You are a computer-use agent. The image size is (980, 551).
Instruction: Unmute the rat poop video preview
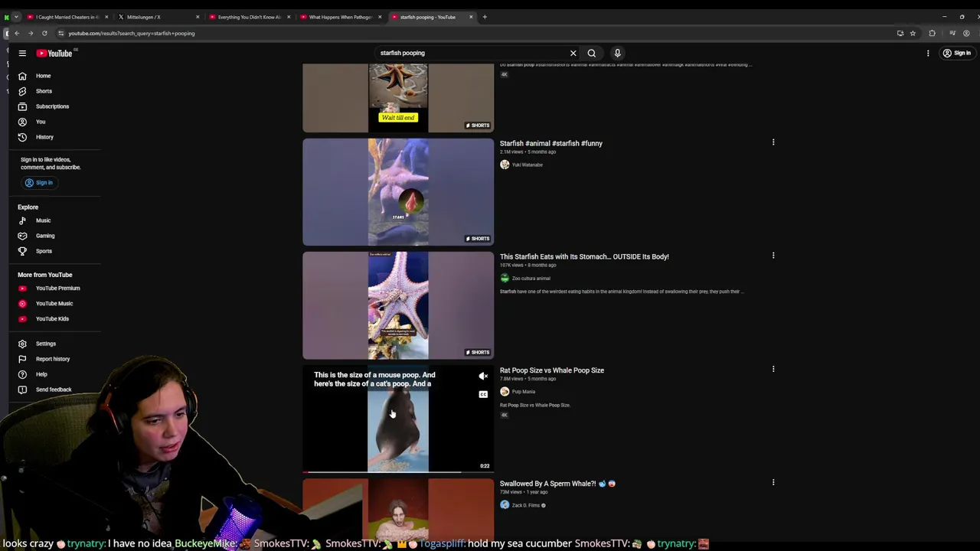point(483,377)
